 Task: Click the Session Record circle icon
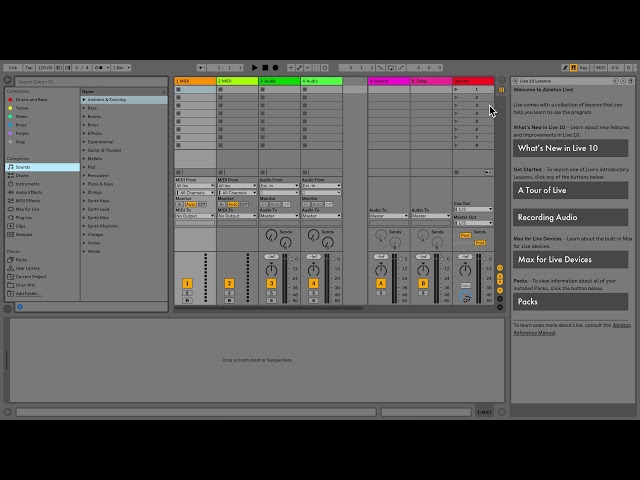tap(325, 68)
